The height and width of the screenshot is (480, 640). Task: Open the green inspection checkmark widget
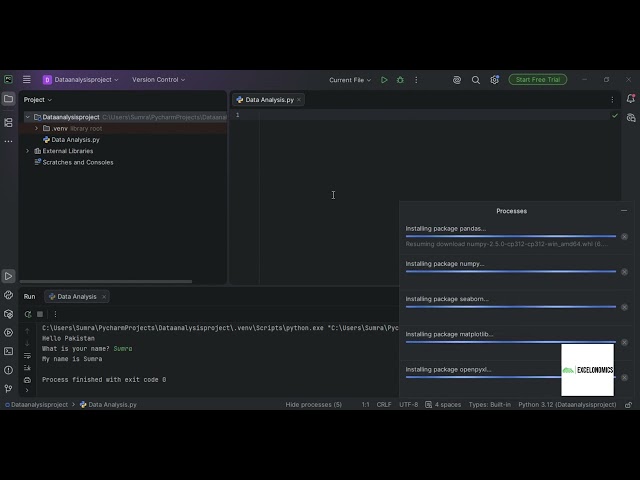(615, 116)
